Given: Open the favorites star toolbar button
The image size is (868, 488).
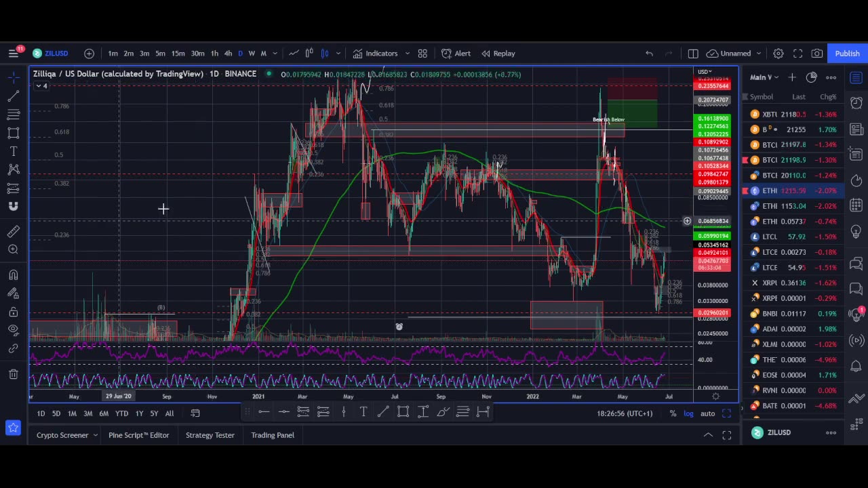Looking at the screenshot, I should [13, 428].
